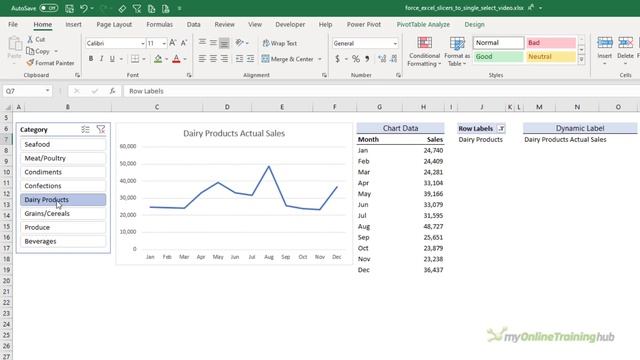Switch to the PivotTable Analyze tab
Screen dimensions: 640x360
point(423,24)
